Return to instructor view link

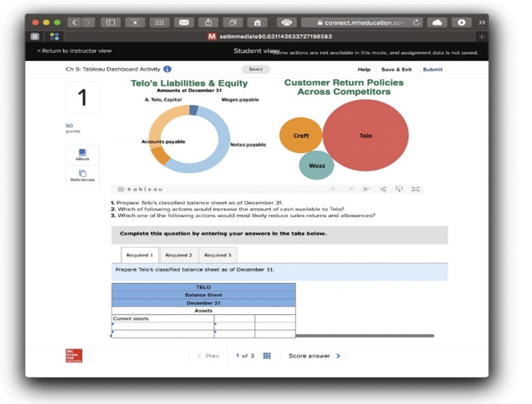coord(74,51)
